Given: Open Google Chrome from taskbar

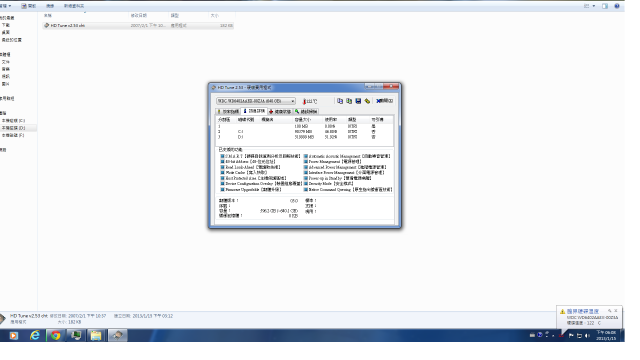Looking at the screenshot, I should [x=55, y=336].
